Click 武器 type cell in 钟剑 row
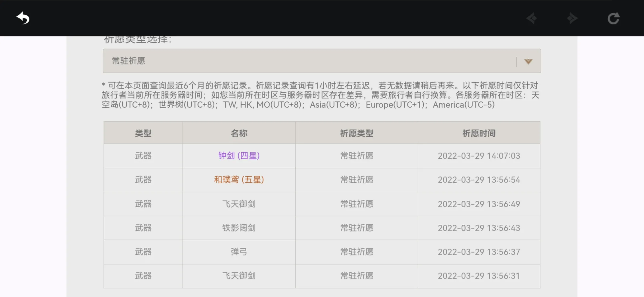The height and width of the screenshot is (297, 644). 143,156
